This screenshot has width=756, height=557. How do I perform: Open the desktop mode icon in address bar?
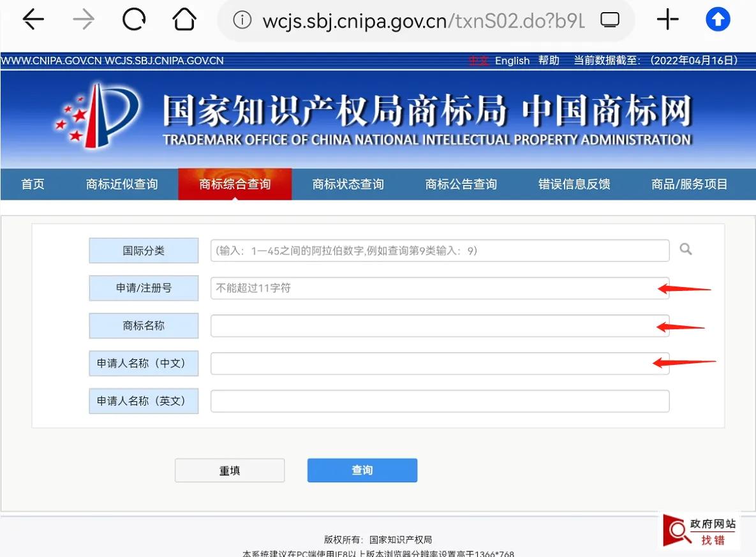[x=610, y=20]
